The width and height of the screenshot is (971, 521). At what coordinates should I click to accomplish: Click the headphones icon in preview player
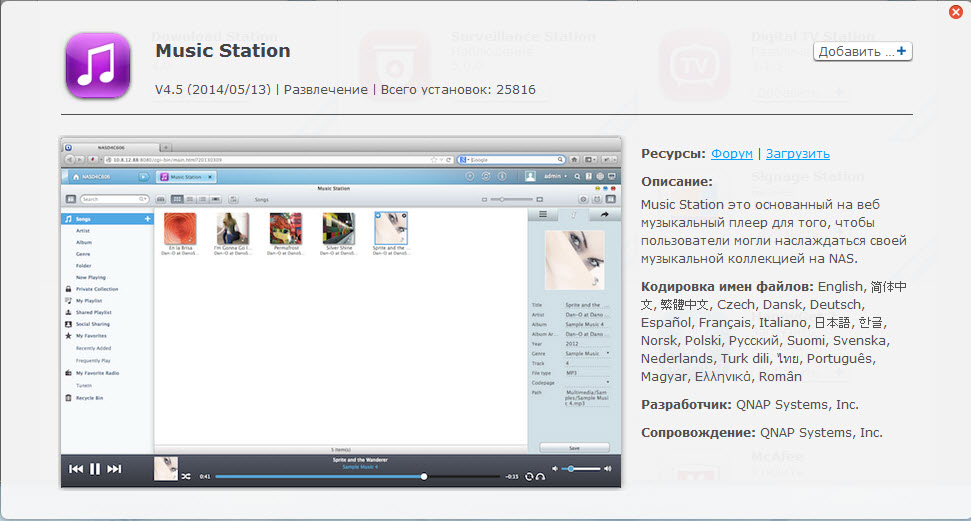click(x=540, y=476)
